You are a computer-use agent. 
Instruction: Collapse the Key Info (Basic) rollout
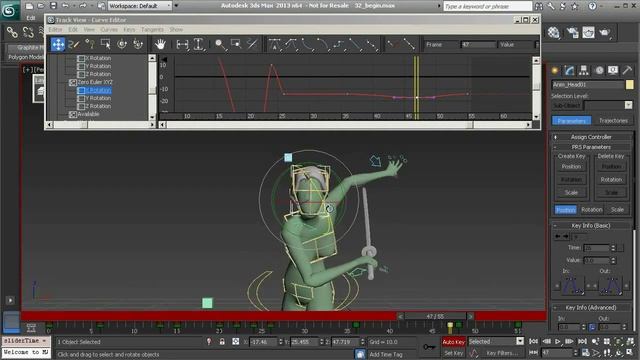tap(591, 225)
